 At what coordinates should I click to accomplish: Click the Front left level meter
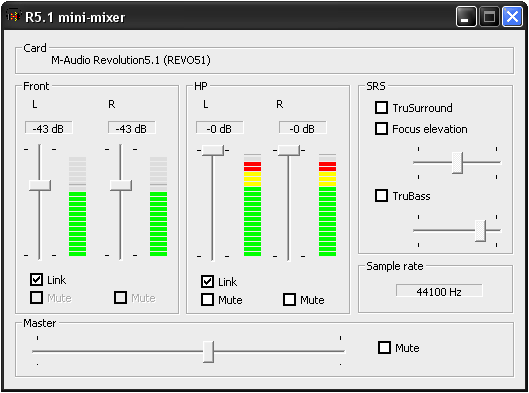click(77, 206)
